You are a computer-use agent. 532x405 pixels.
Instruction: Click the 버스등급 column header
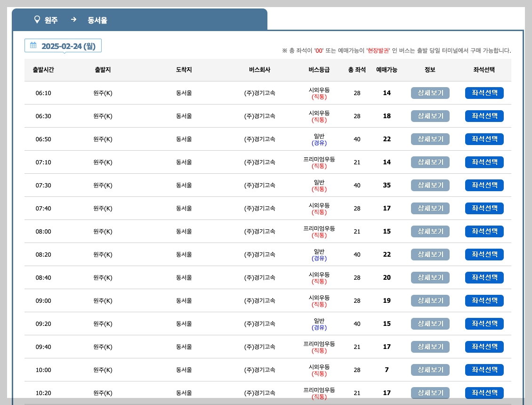click(x=319, y=70)
